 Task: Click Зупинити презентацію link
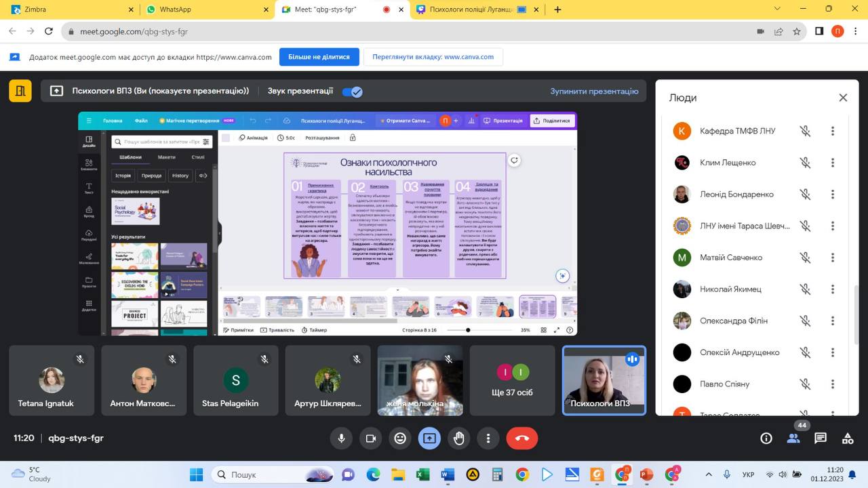594,91
